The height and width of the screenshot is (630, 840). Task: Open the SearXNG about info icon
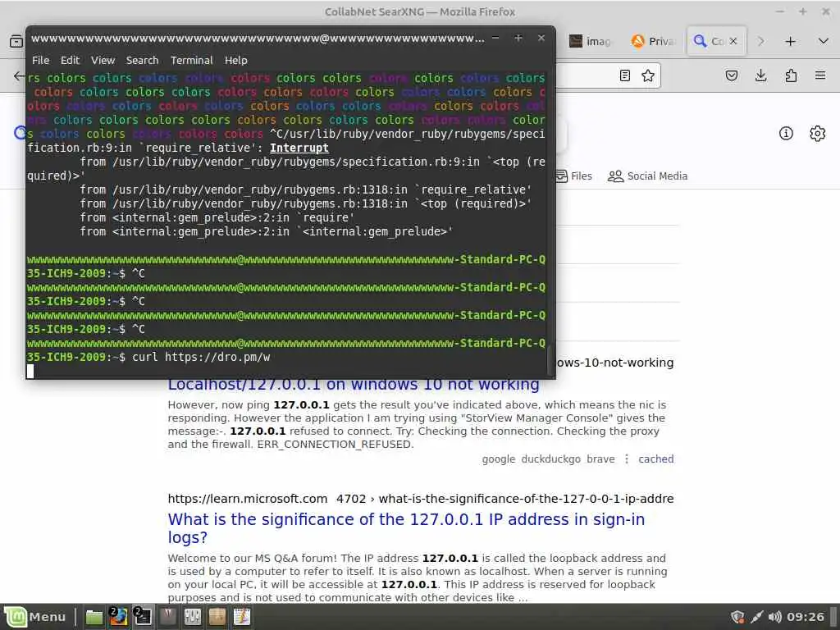tap(786, 134)
